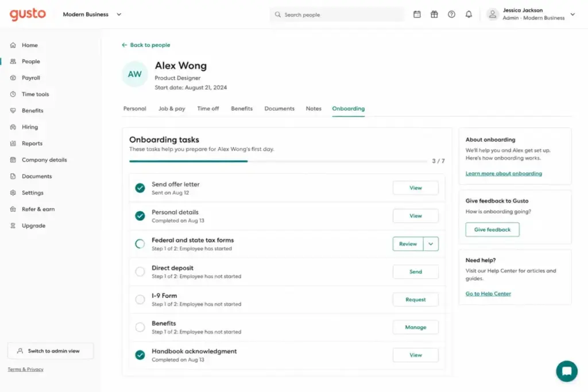Click Send offer letter checkmark
588x392 pixels.
140,188
